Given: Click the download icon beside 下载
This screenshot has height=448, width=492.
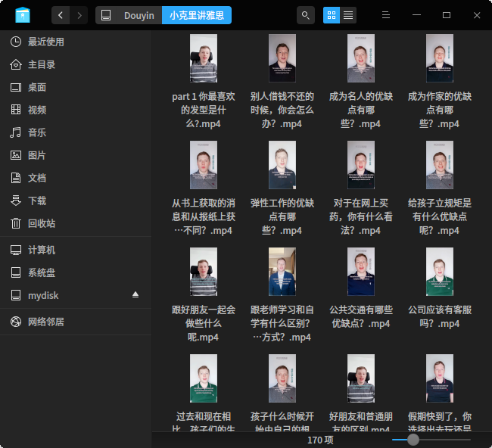Looking at the screenshot, I should coord(16,201).
